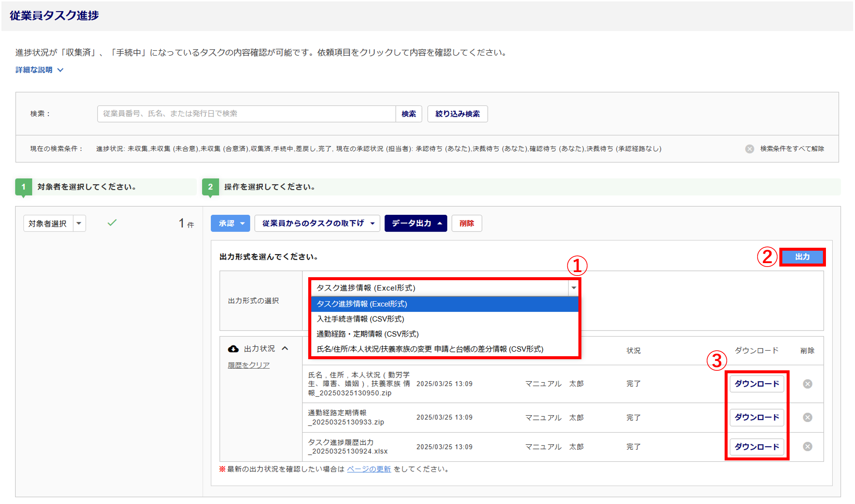Screen dimensions: 855x504
Task: Open the 対象者選択 dropdown arrow
Action: pos(79,223)
